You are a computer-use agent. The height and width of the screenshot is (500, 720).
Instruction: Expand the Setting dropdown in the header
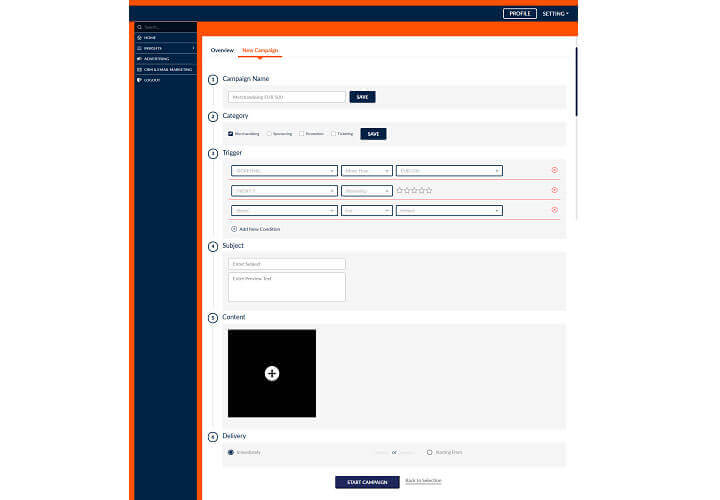[555, 13]
